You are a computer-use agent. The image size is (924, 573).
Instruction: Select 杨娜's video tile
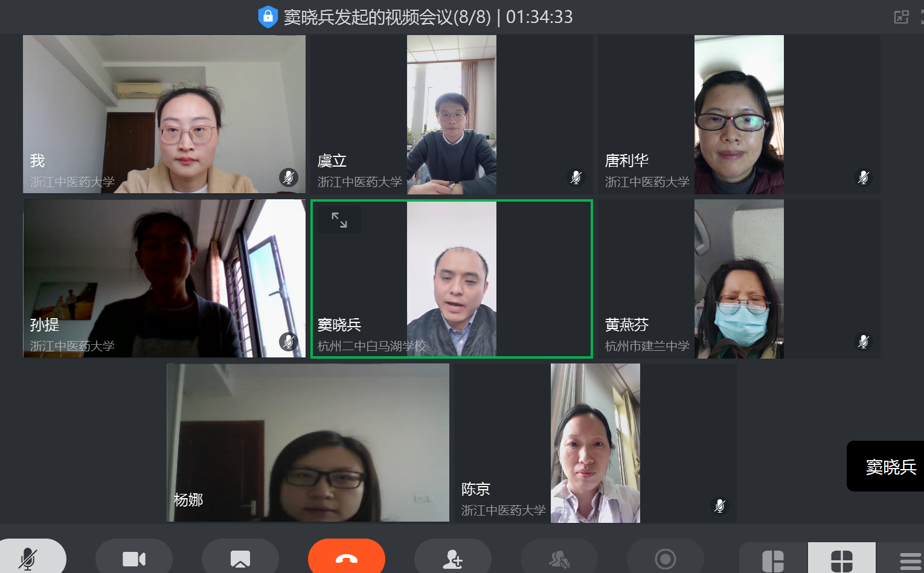308,443
